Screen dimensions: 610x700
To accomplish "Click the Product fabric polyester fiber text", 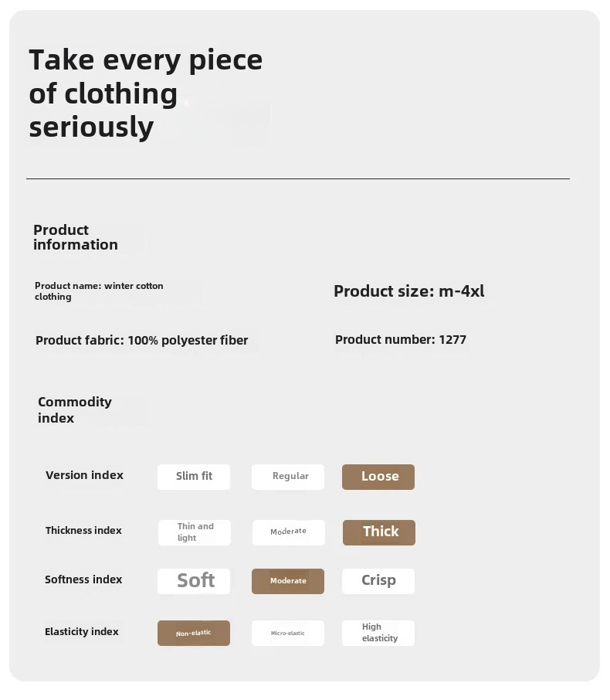I will point(142,341).
